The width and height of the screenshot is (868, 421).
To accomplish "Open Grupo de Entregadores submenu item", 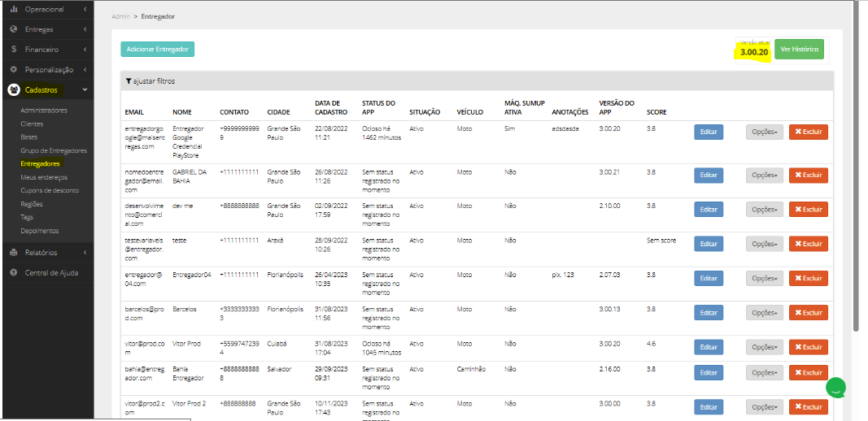I will point(54,150).
